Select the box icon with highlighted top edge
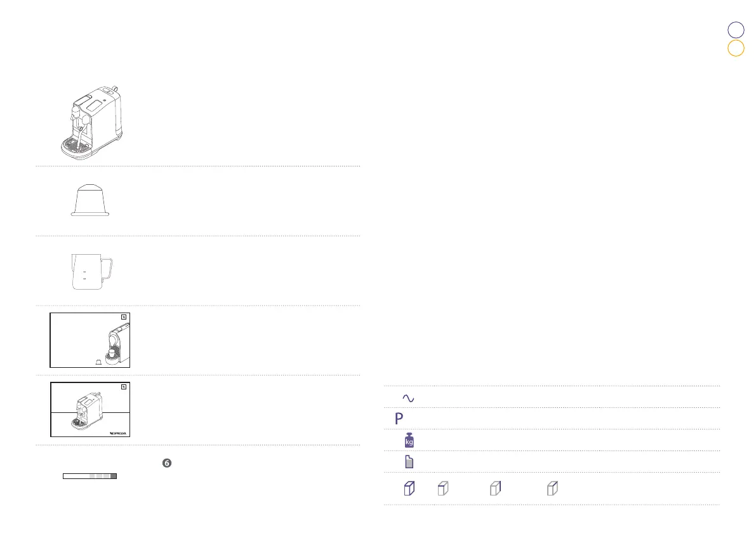756x533 pixels. pyautogui.click(x=553, y=489)
